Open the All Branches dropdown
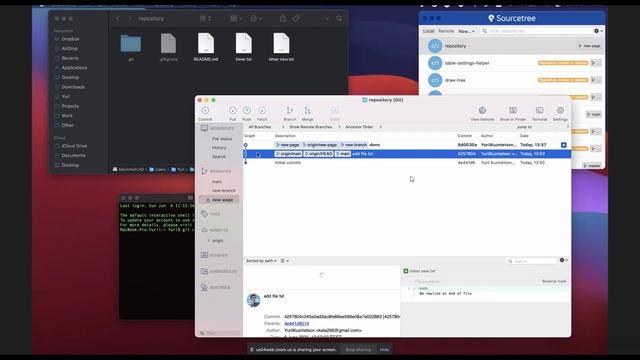 pyautogui.click(x=267, y=127)
